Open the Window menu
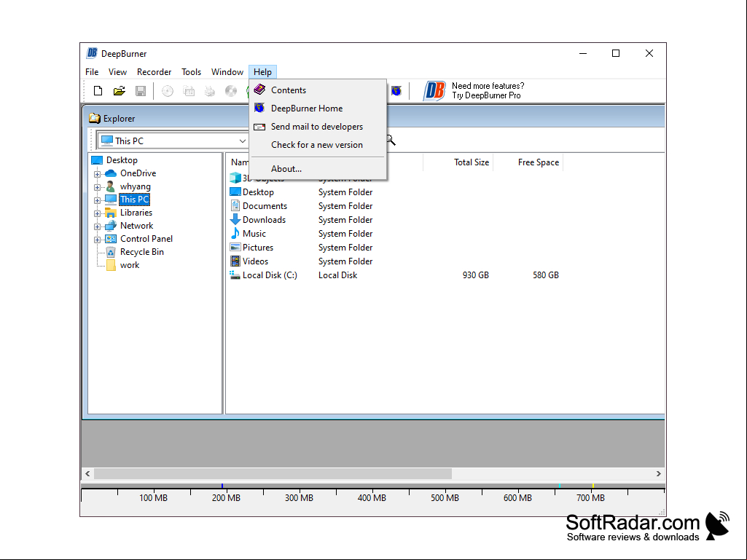 coord(227,72)
